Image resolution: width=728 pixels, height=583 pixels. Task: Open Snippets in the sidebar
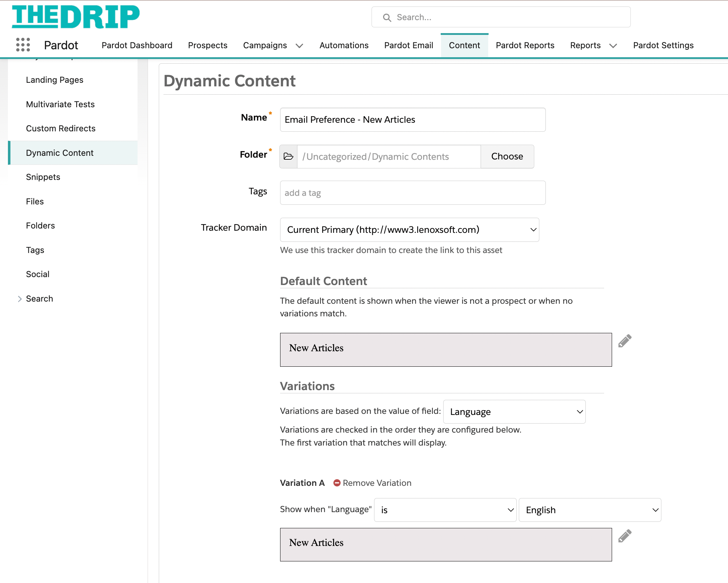(43, 177)
